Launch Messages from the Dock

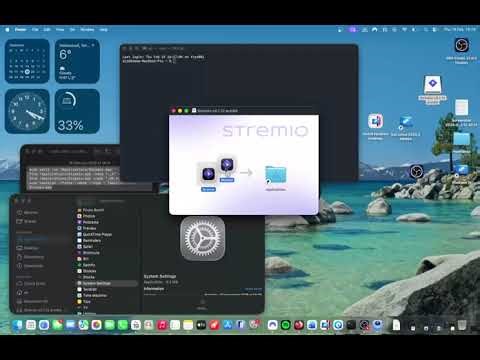pos(57,325)
